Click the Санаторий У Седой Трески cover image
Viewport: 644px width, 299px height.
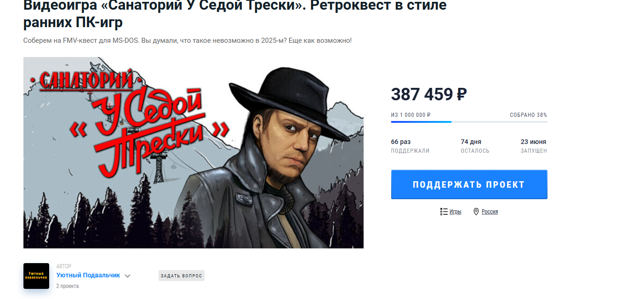pos(194,153)
